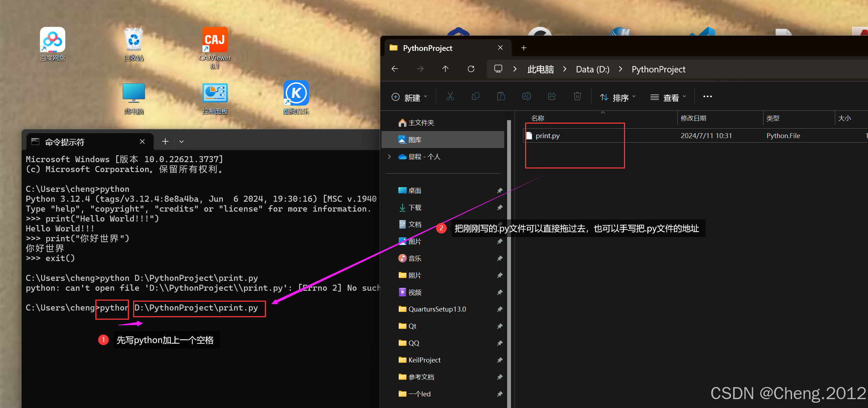Viewport: 868px width, 408px height.
Task: Go up one folder level
Action: point(445,69)
